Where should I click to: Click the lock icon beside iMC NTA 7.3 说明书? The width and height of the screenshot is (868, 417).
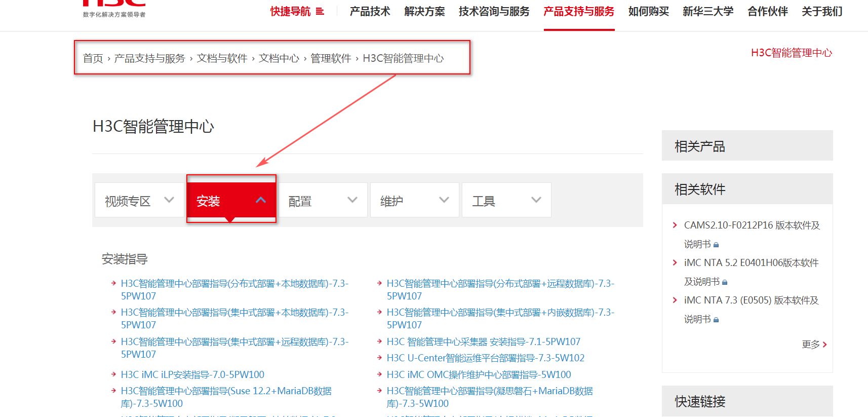(716, 320)
